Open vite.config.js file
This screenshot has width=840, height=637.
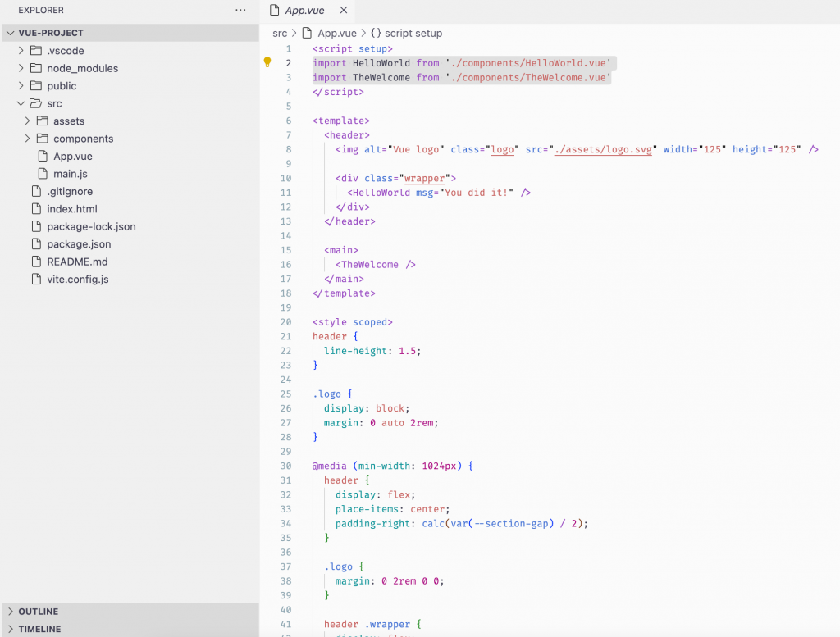tap(78, 280)
